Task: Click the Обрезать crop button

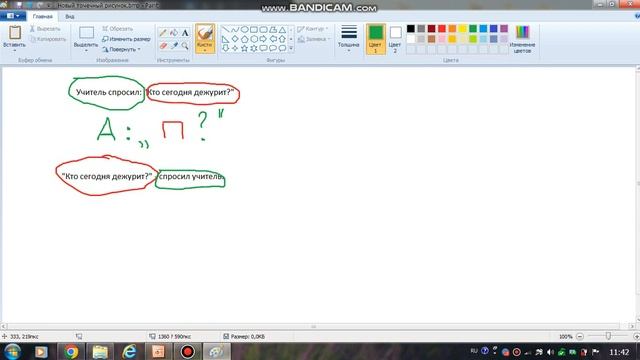Action: tap(118, 29)
